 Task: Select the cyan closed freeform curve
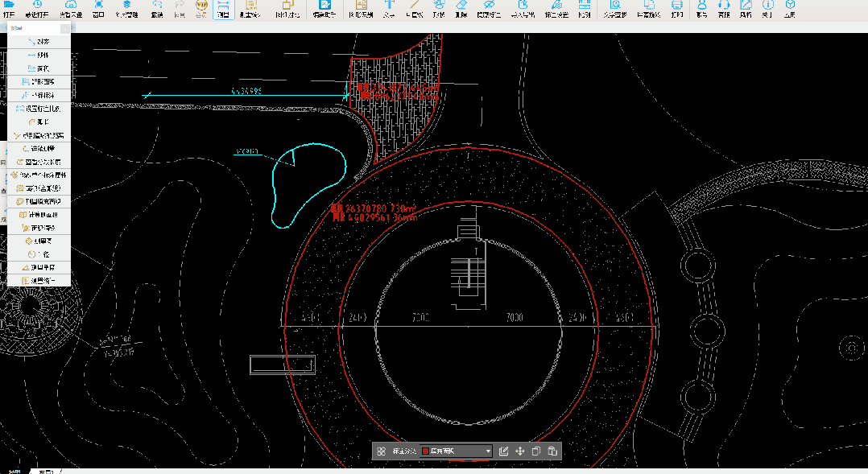[x=309, y=185]
